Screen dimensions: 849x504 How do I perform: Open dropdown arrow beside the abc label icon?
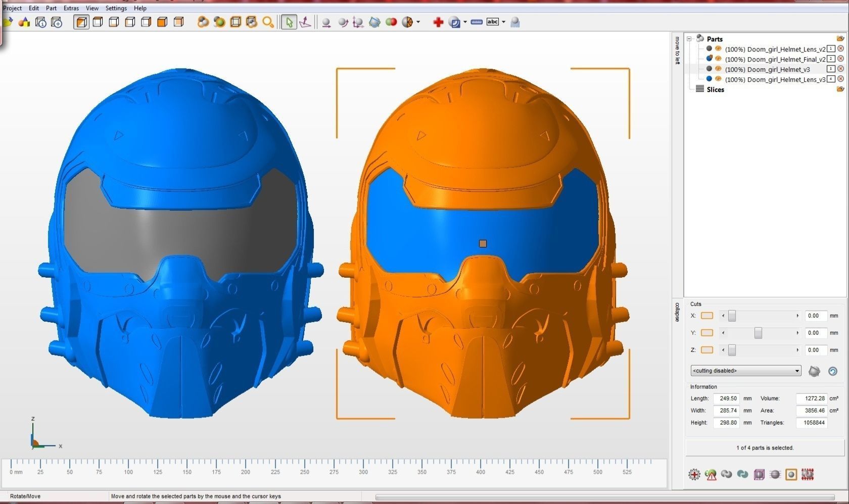point(504,22)
